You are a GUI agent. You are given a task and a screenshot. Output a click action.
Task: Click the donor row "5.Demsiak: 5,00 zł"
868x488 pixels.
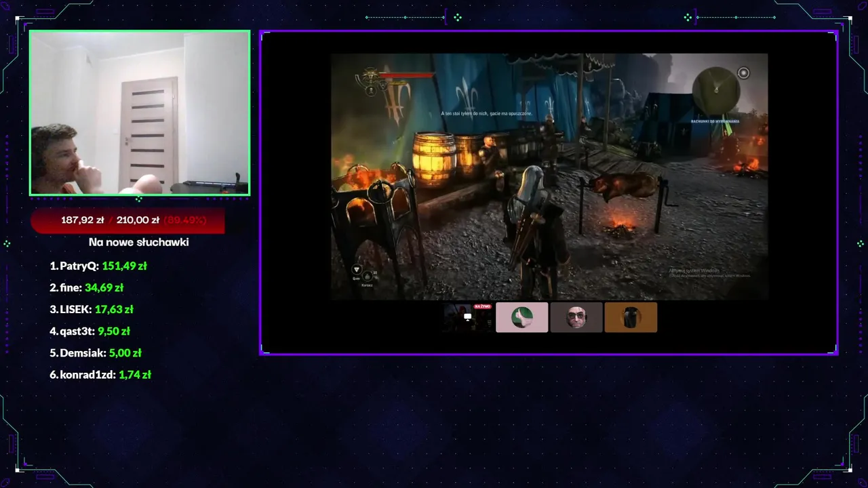(96, 353)
